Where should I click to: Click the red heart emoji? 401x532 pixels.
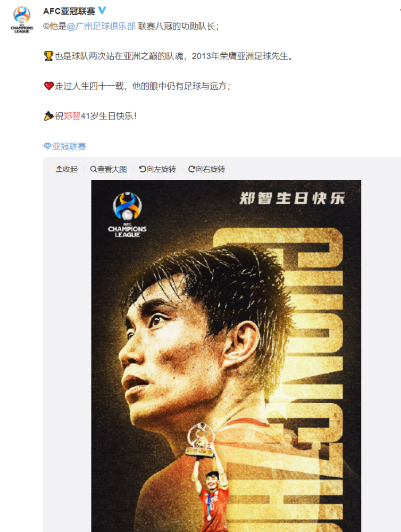click(x=49, y=86)
